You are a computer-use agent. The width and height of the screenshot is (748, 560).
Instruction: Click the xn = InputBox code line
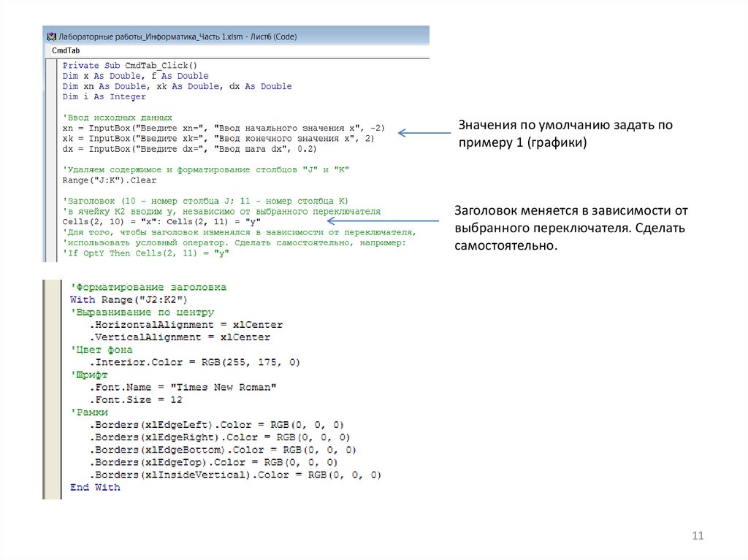pyautogui.click(x=224, y=128)
